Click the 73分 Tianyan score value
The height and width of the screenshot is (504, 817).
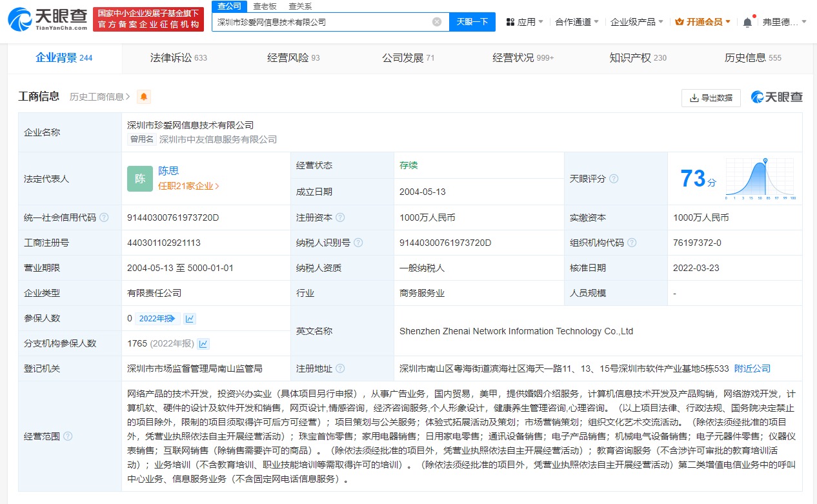[x=698, y=178]
